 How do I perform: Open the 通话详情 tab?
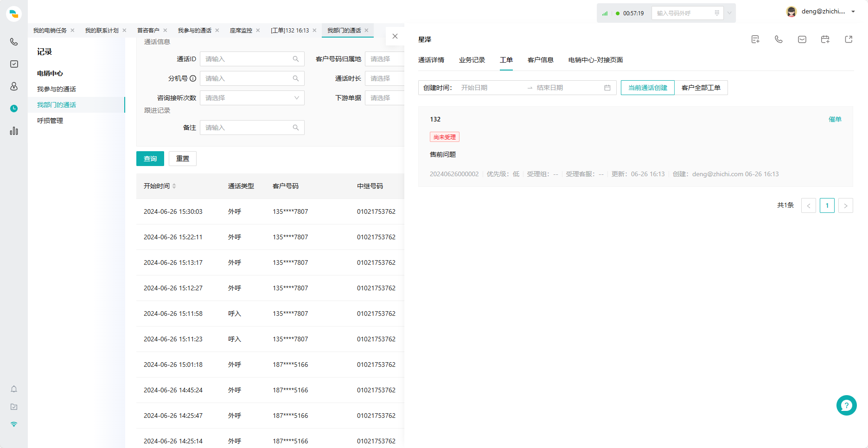(431, 60)
